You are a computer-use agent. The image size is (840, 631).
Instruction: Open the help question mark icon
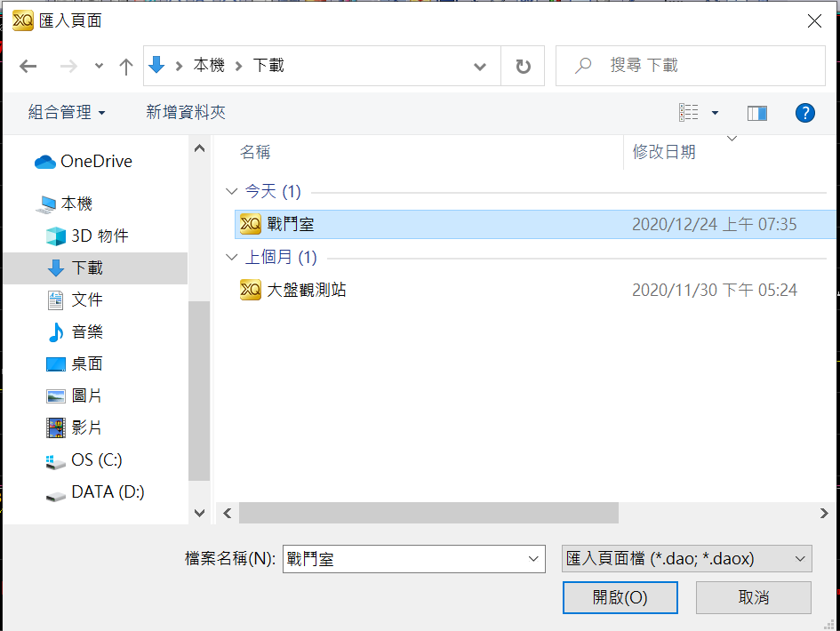pos(804,113)
